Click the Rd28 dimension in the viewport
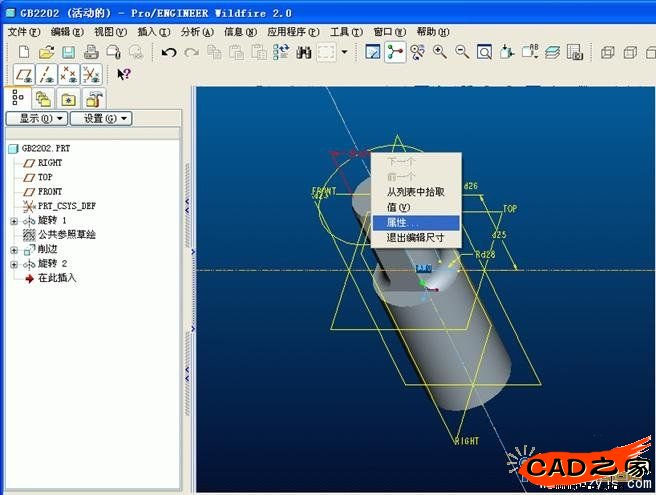The width and height of the screenshot is (656, 495). coord(485,255)
